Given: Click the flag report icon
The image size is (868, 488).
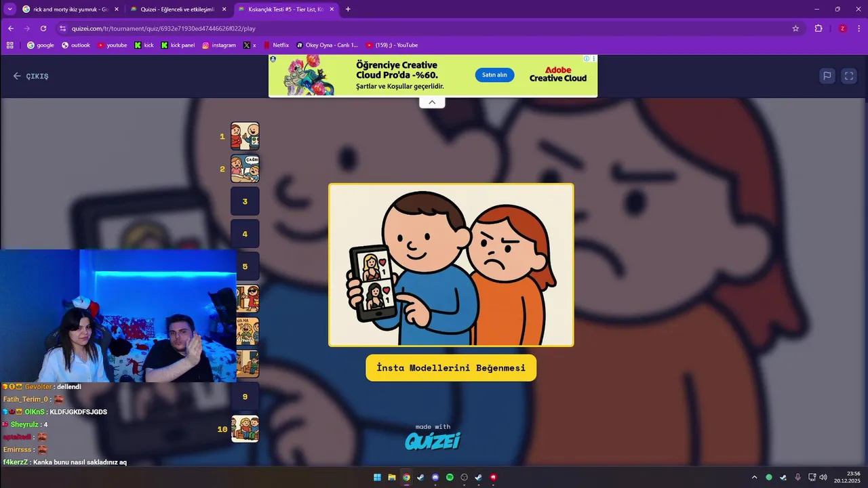Looking at the screenshot, I should pyautogui.click(x=827, y=76).
